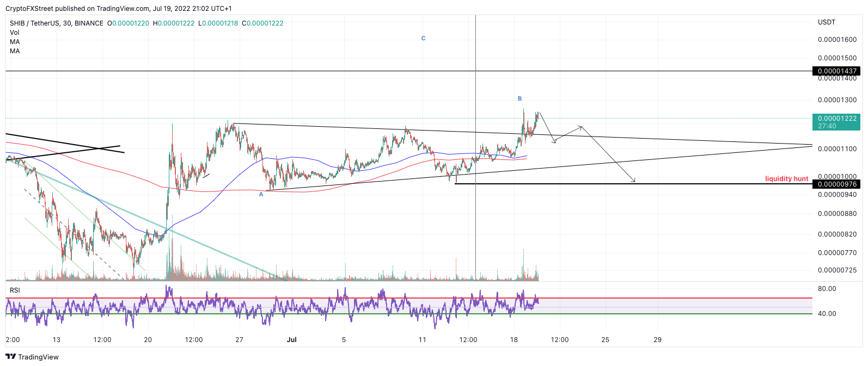Click the 0.00000770 price axis label
This screenshot has width=868, height=366.
[837, 252]
